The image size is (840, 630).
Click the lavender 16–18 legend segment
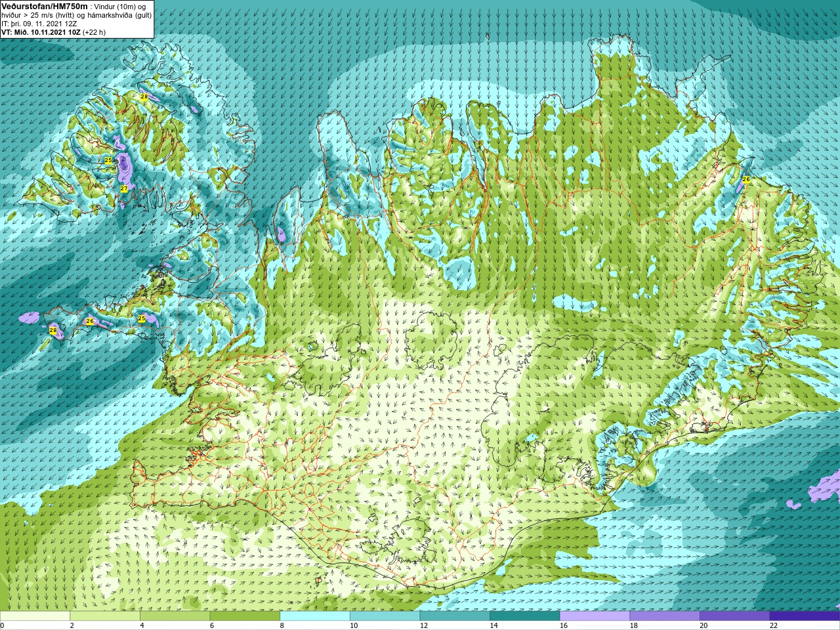595,616
